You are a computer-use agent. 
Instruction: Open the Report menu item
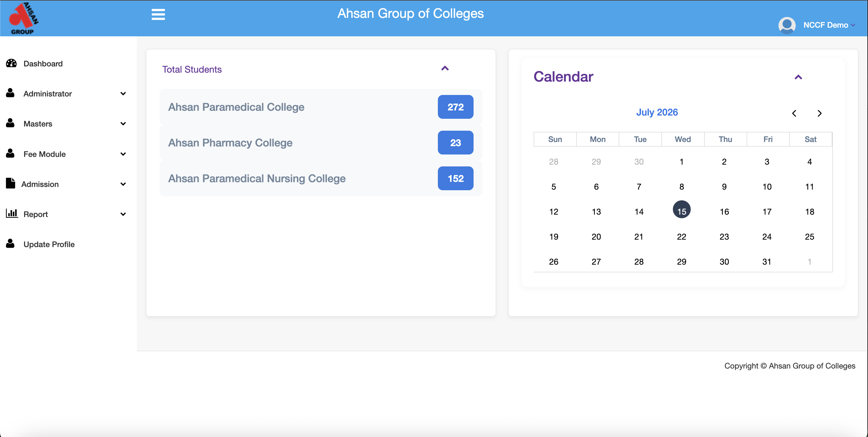pos(36,214)
